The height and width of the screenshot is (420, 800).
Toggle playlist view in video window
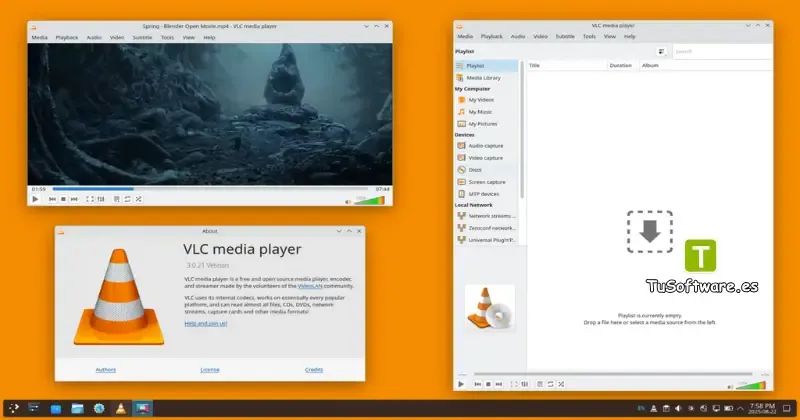[x=116, y=199]
